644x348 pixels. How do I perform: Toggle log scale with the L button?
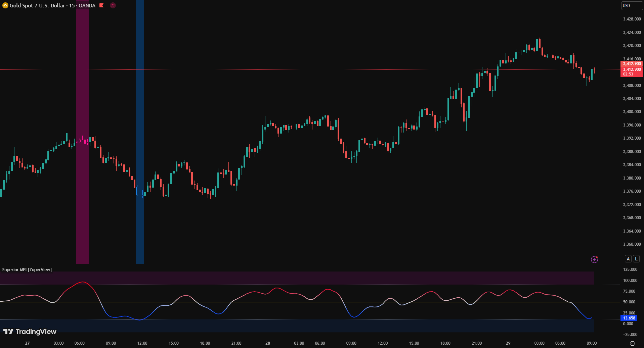click(x=636, y=259)
